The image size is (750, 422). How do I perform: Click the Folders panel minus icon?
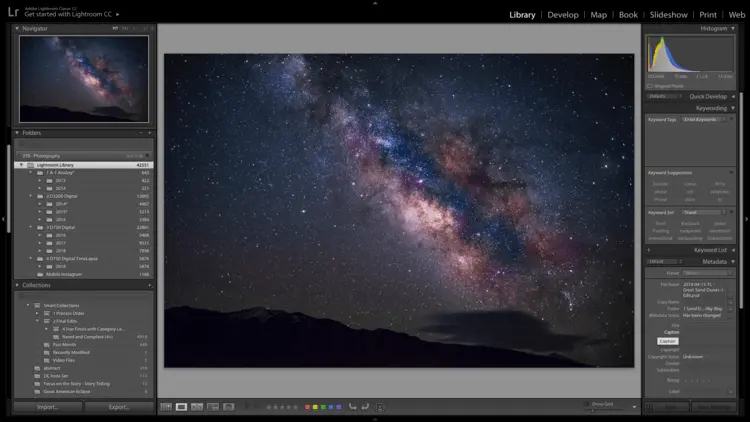click(x=141, y=133)
